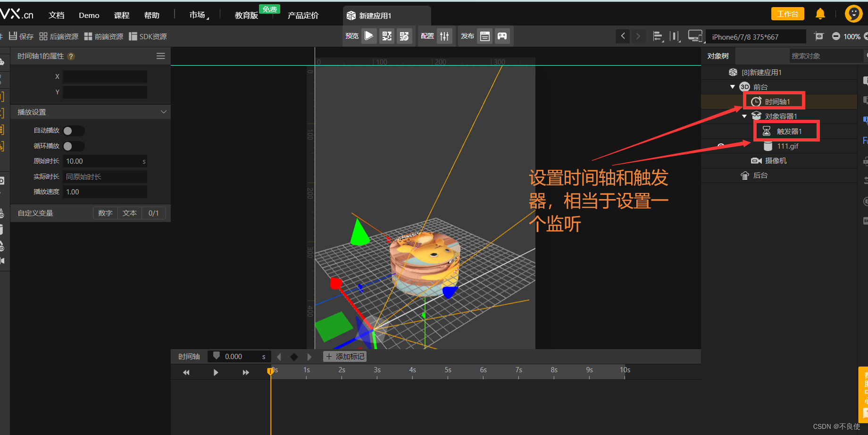The height and width of the screenshot is (435, 868).
Task: Click the 工作台 button
Action: [787, 14]
